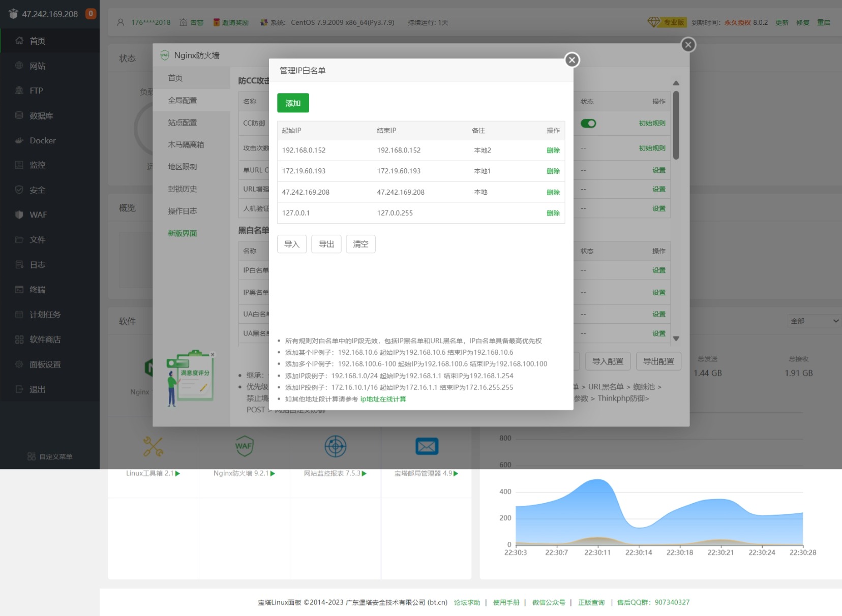The height and width of the screenshot is (616, 842).
Task: Open the 日志 logs icon
Action: pyautogui.click(x=19, y=264)
